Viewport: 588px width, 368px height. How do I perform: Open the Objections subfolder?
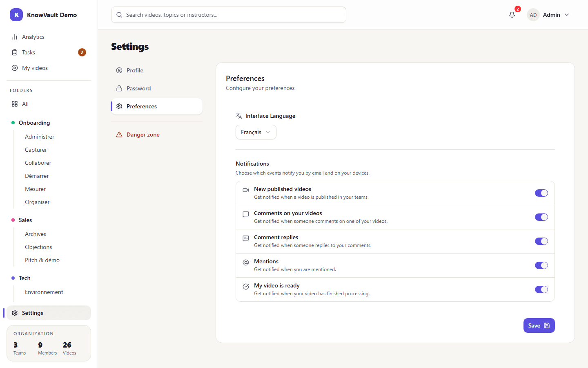38,247
